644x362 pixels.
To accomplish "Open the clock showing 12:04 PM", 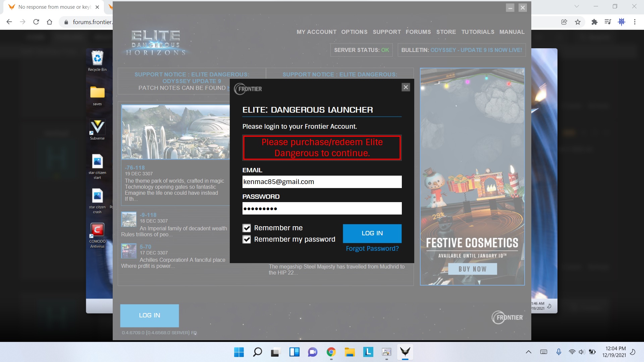I will tap(614, 352).
